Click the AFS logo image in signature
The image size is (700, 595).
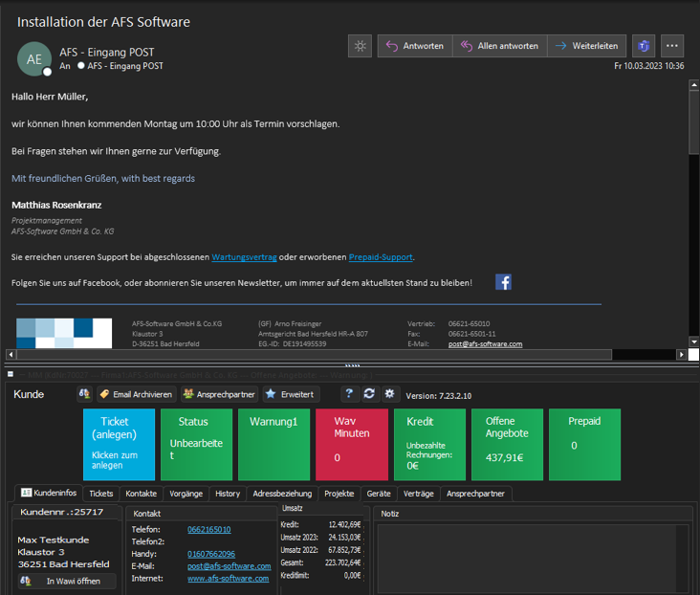point(64,333)
